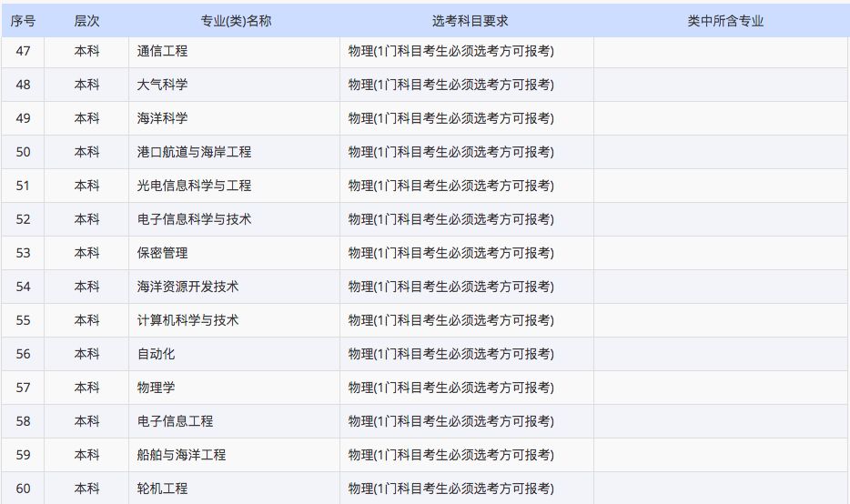Viewport: 850px width, 504px height.
Task: Click 本科 level in row 47
Action: coord(86,51)
